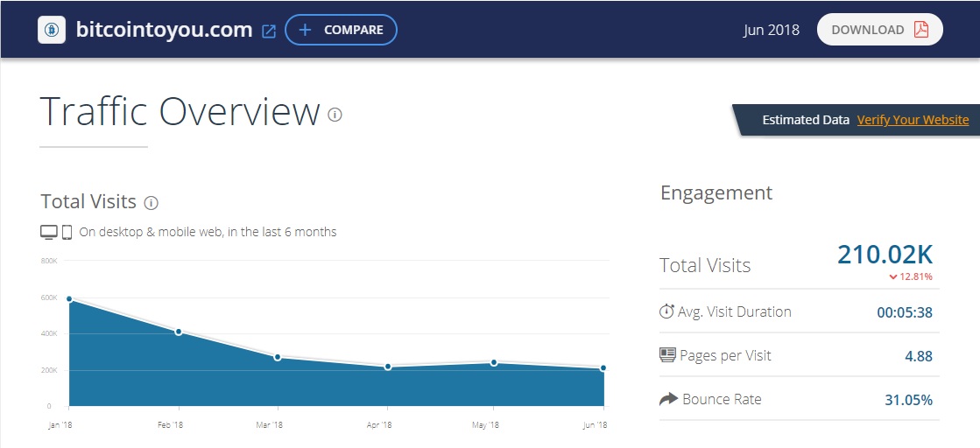
Task: Click the May '18 x-axis label
Action: (485, 425)
